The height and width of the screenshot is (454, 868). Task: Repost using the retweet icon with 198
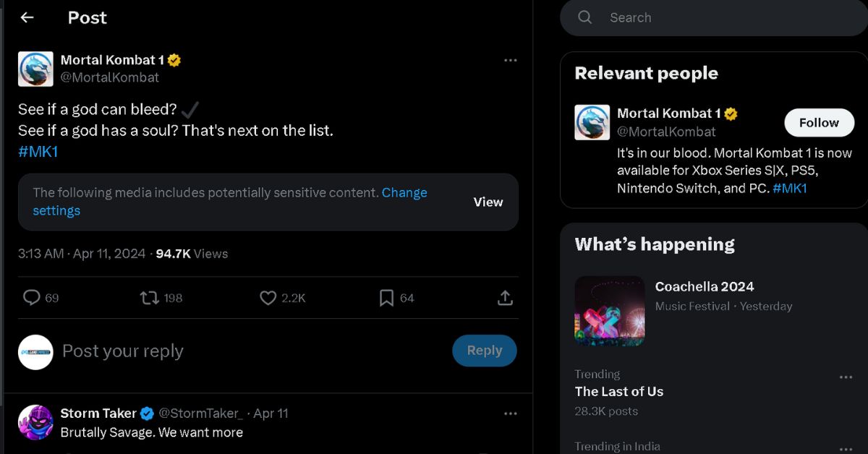coord(149,298)
